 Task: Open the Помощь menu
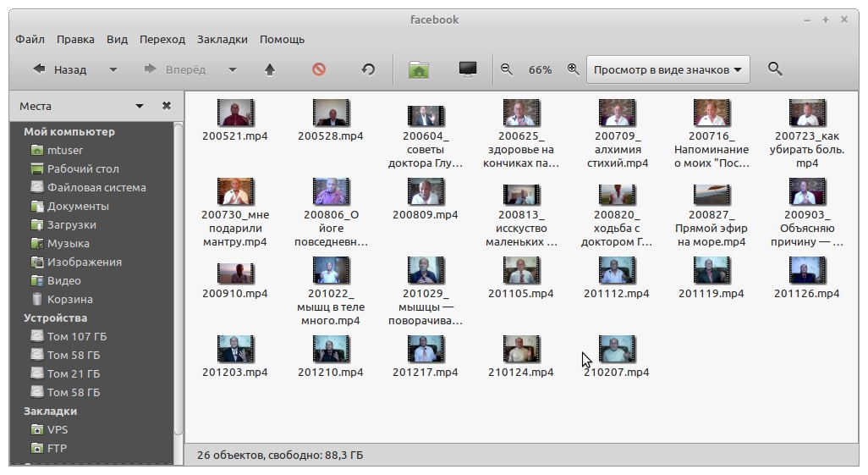click(282, 39)
